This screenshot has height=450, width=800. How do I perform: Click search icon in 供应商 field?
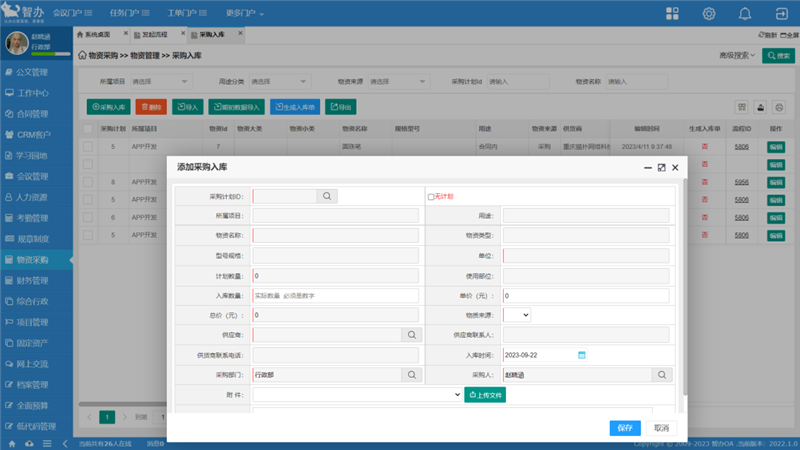pyautogui.click(x=410, y=335)
